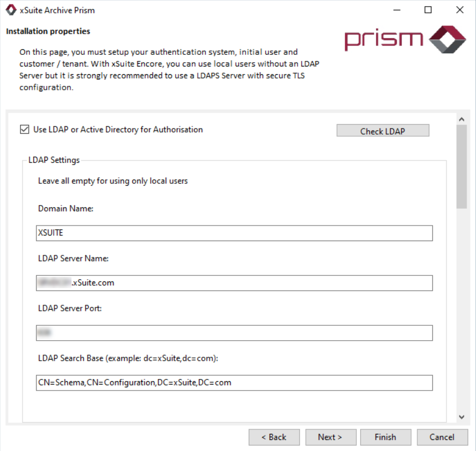
Task: Click the xSuite Archive Prism title bar icon
Action: point(11,10)
